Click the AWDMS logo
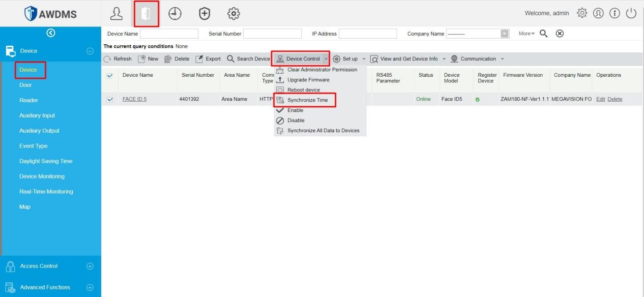 click(x=51, y=14)
